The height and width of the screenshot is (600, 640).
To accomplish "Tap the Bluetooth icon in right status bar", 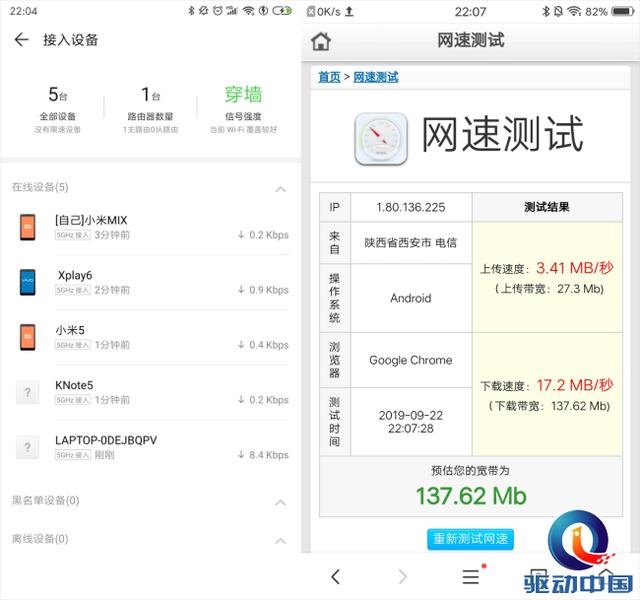I will [546, 11].
